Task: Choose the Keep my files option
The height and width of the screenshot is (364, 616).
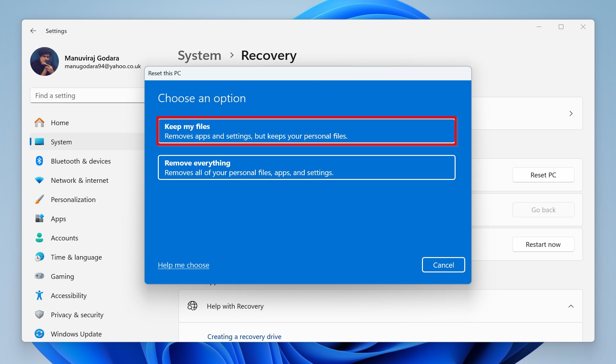Action: [x=306, y=131]
